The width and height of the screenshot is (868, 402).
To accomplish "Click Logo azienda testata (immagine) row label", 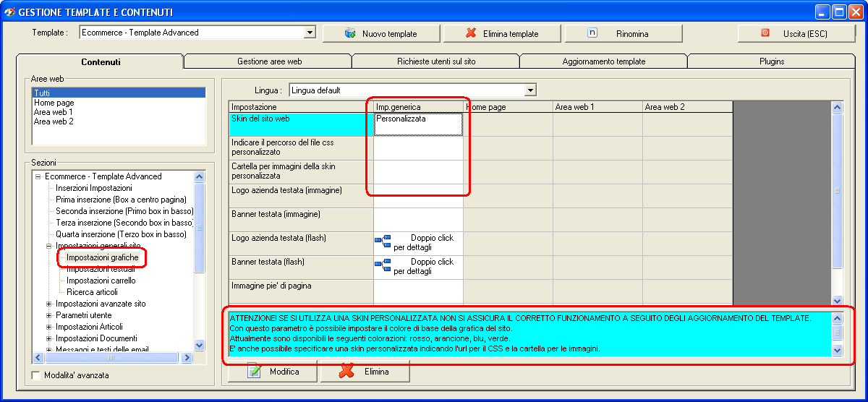I will pyautogui.click(x=301, y=196).
